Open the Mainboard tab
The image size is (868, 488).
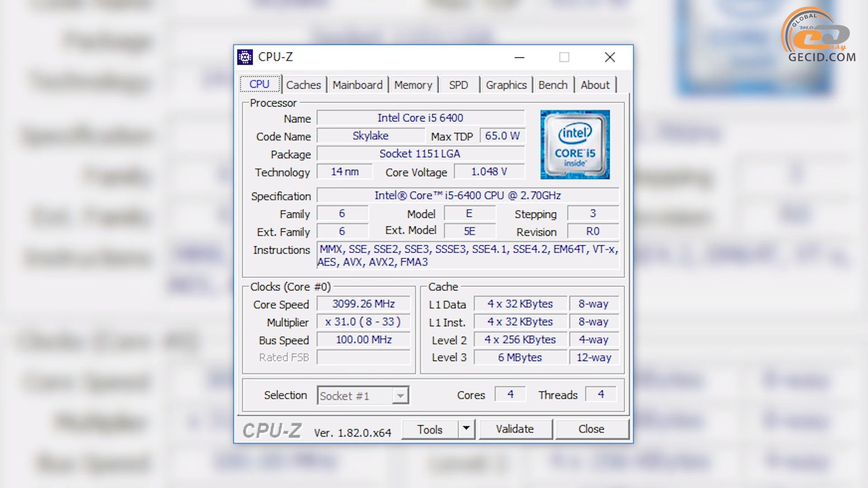click(358, 84)
